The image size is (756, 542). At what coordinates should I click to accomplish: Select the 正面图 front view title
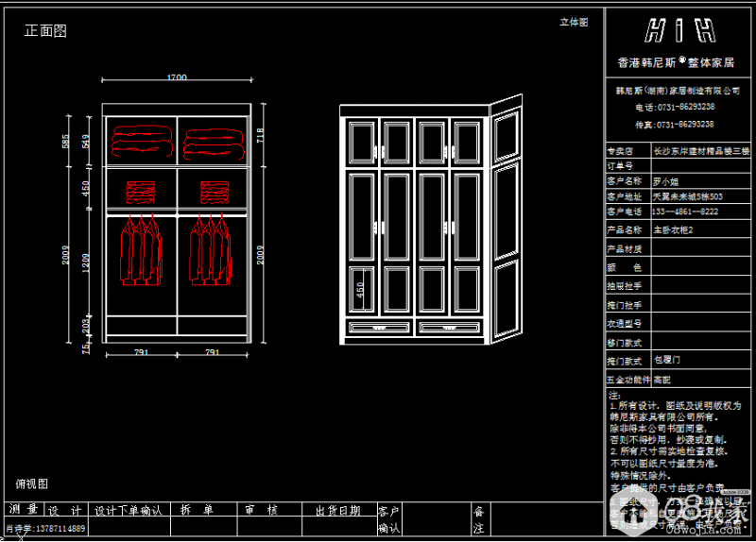point(45,31)
